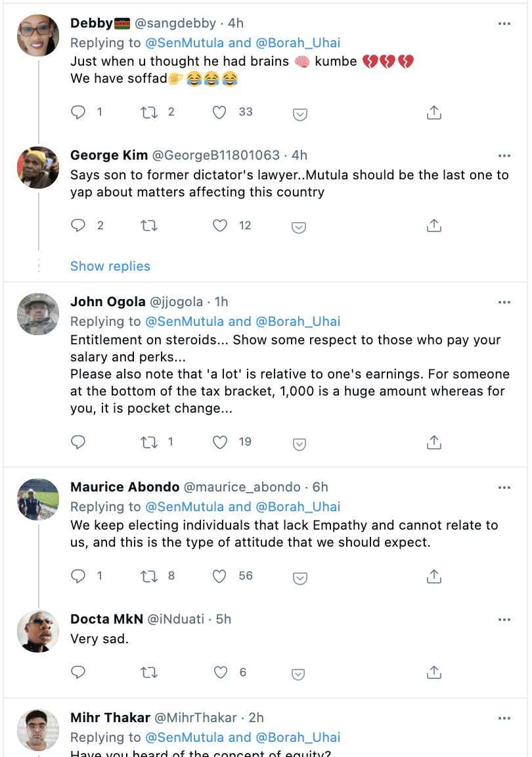
Task: Retweet Docta MkN's tweet
Action: pos(150,672)
